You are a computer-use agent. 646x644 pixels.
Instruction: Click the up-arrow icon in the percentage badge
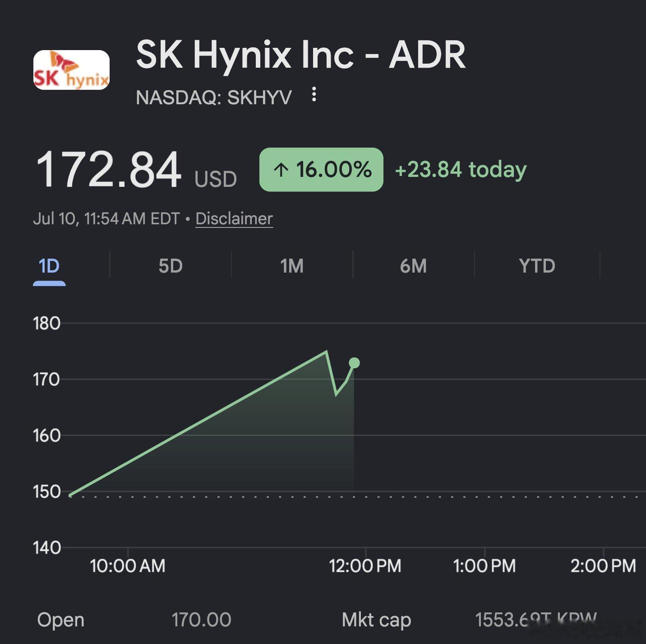coord(281,170)
